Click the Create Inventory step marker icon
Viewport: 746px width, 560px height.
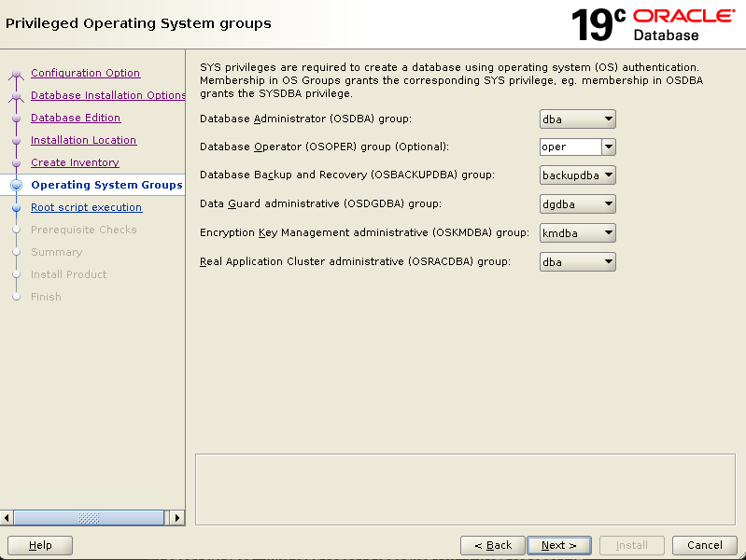point(16,162)
